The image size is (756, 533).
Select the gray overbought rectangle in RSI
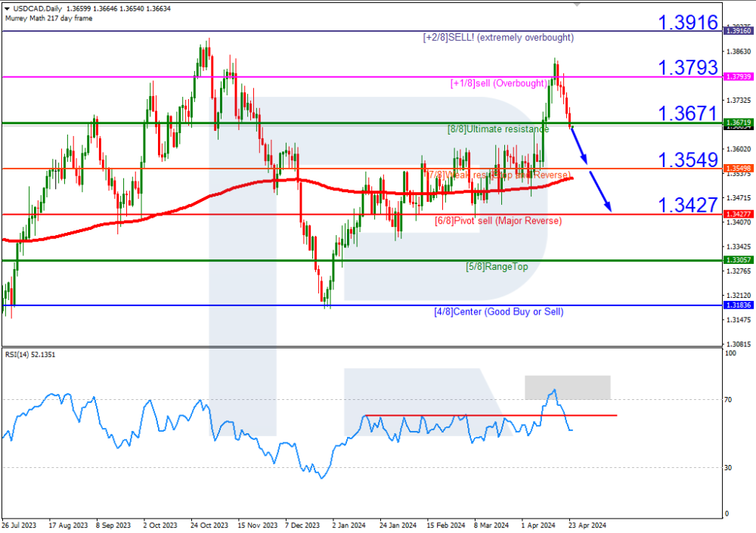[567, 387]
